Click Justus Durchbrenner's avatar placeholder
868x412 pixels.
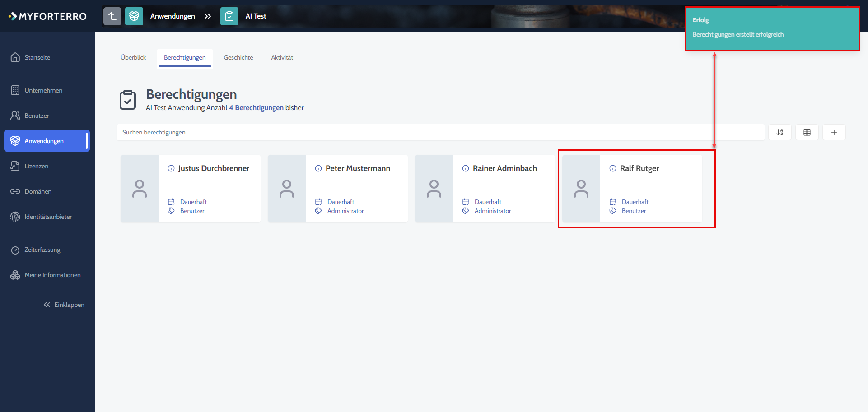coord(140,189)
